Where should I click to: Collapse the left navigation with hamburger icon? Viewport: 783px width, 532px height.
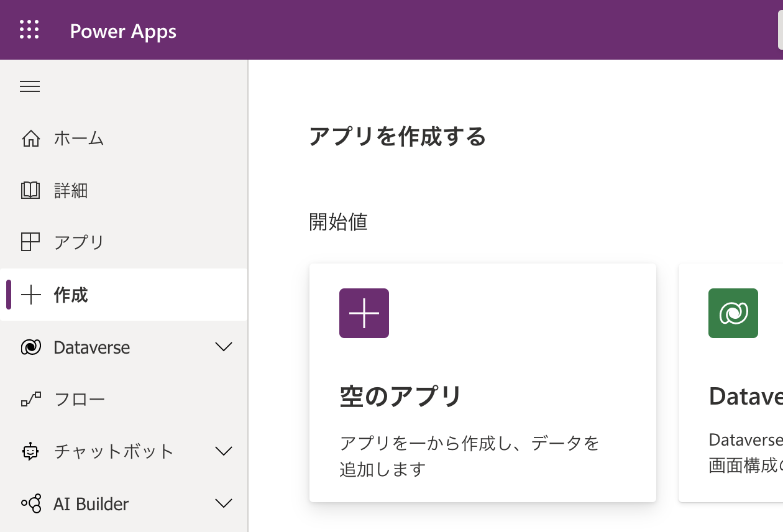(x=30, y=86)
